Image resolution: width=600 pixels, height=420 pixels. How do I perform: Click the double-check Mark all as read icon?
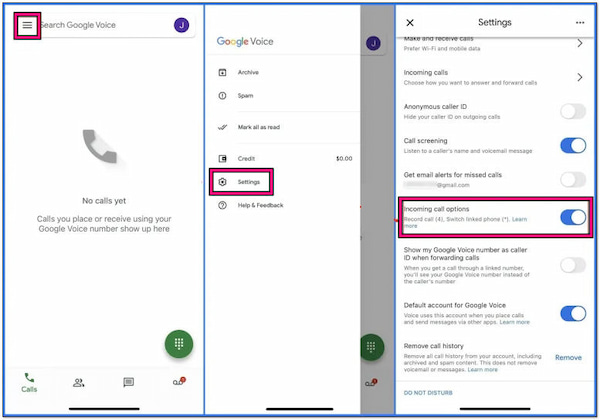click(x=222, y=127)
